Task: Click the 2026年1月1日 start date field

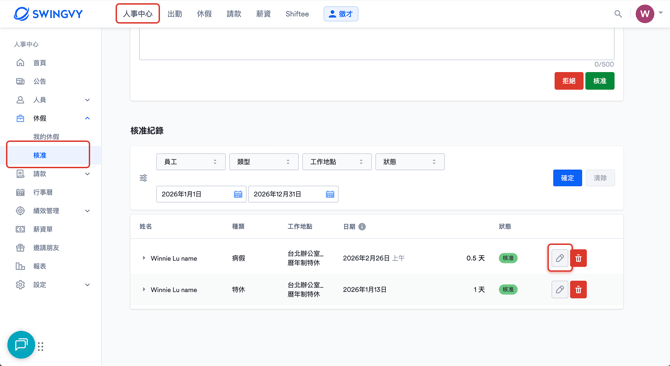Action: (201, 194)
